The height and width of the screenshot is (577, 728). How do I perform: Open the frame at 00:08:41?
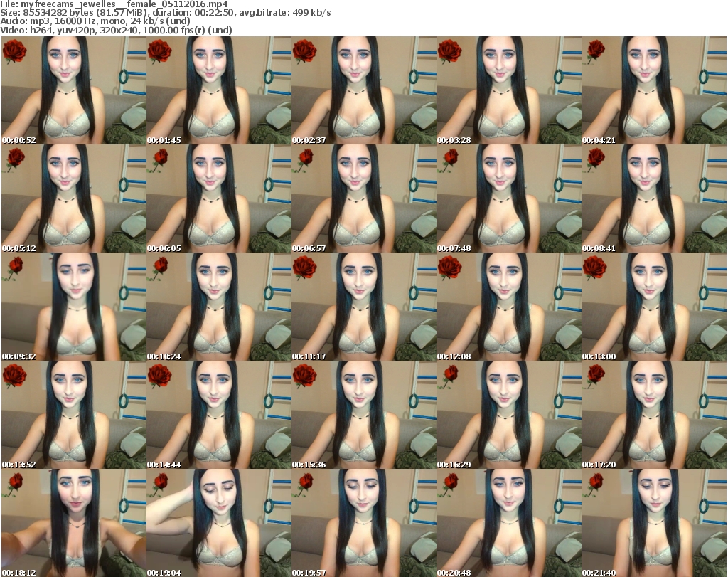653,199
